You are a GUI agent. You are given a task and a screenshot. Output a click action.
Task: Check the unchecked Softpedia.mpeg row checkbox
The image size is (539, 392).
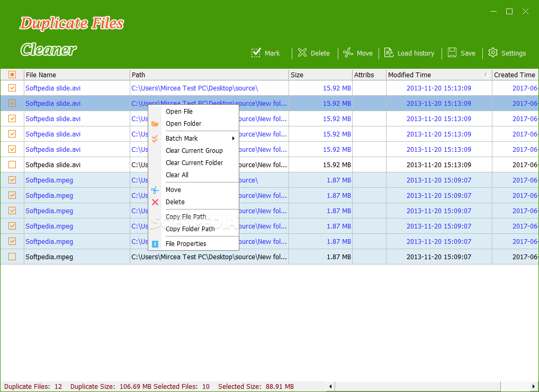tap(12, 257)
